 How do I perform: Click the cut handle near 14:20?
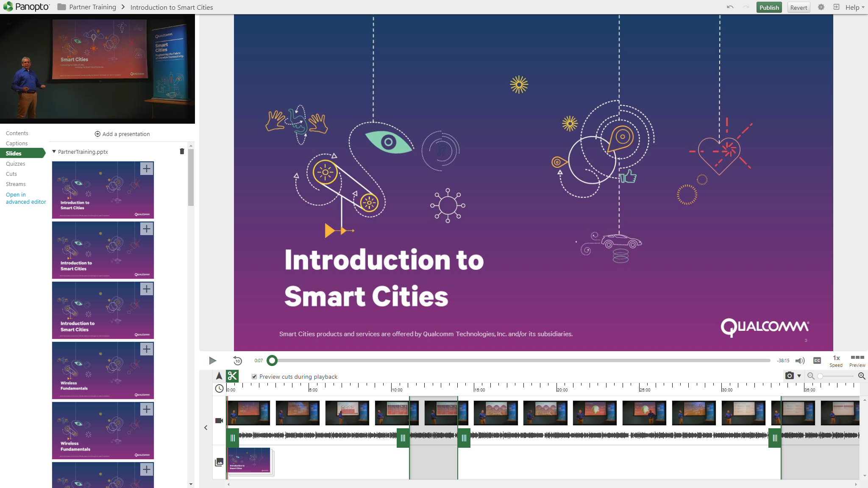click(x=464, y=438)
